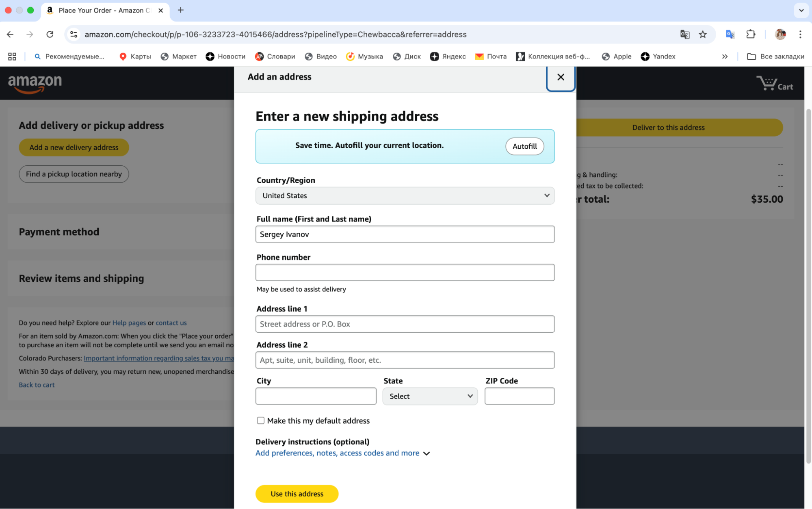This screenshot has height=509, width=812.
Task: Click the Autofill button
Action: click(x=524, y=146)
